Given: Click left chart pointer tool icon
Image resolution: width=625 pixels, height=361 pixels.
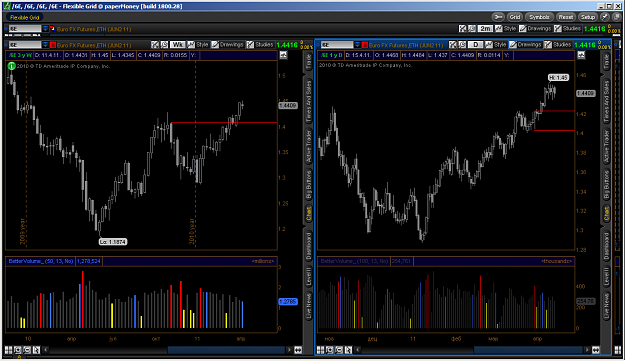Looking at the screenshot, I should [36, 350].
